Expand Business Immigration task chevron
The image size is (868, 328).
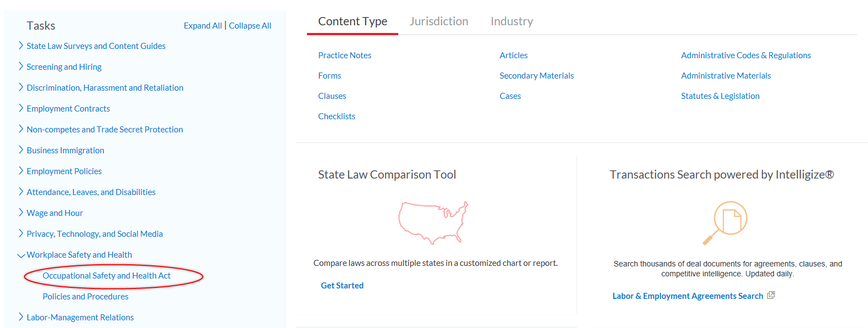point(21,150)
